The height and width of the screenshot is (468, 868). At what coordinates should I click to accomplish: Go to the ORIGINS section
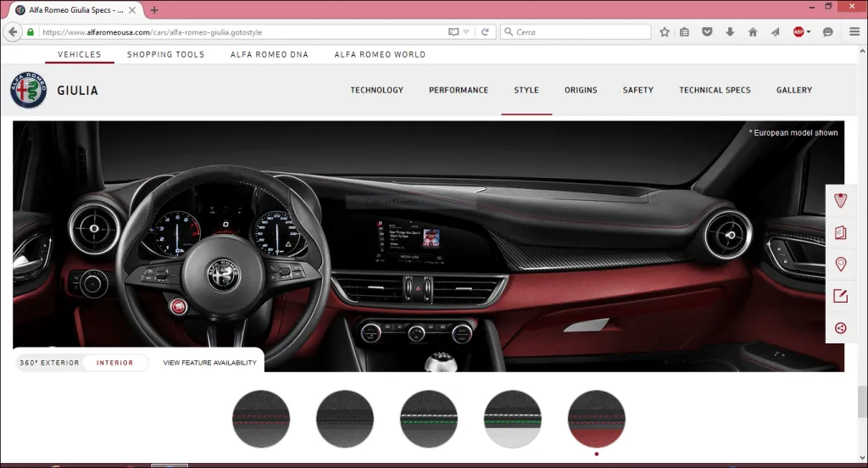tap(581, 90)
